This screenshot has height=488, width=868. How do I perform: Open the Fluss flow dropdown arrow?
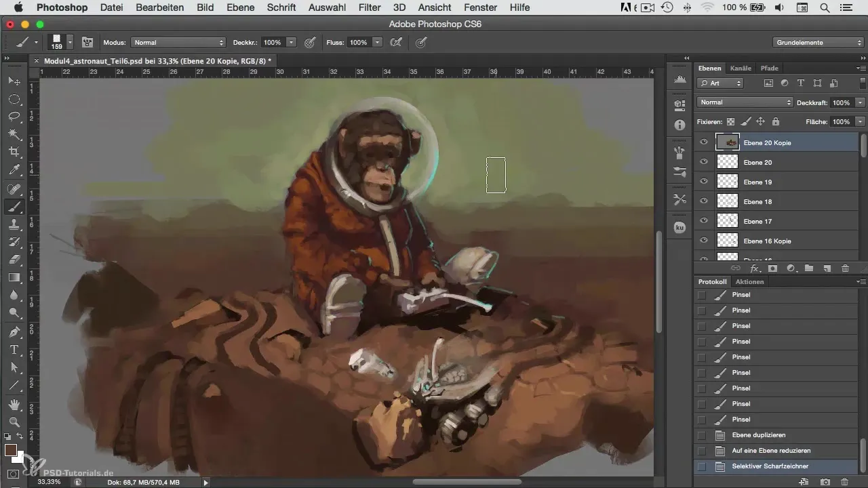coord(378,42)
